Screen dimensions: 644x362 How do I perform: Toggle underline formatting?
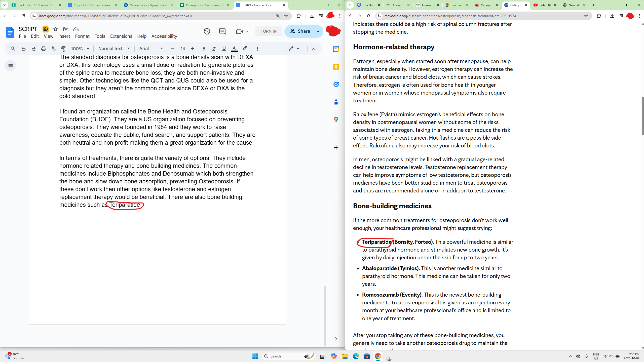pos(224,49)
